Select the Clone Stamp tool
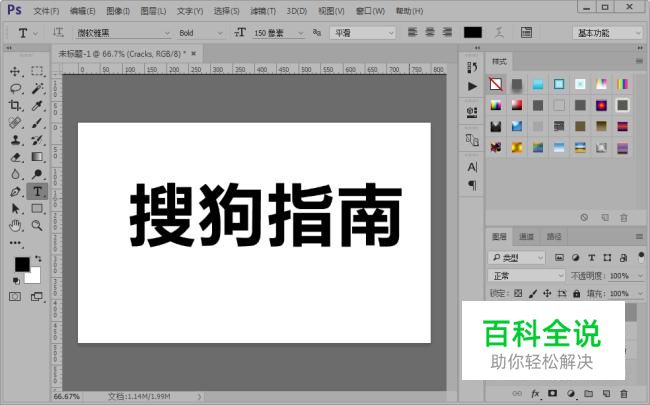The height and width of the screenshot is (405, 650). tap(15, 140)
